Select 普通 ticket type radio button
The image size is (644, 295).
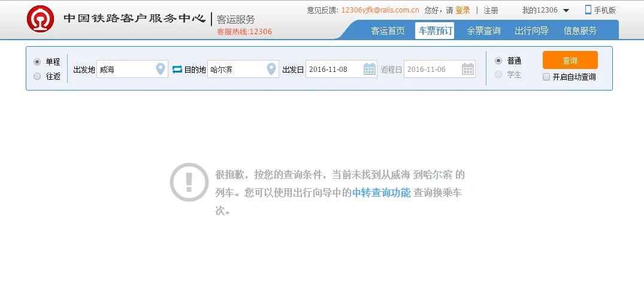tap(498, 61)
